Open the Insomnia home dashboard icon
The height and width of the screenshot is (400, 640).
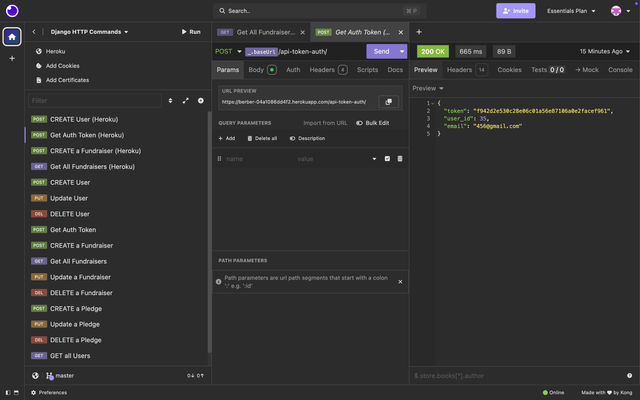click(x=12, y=37)
